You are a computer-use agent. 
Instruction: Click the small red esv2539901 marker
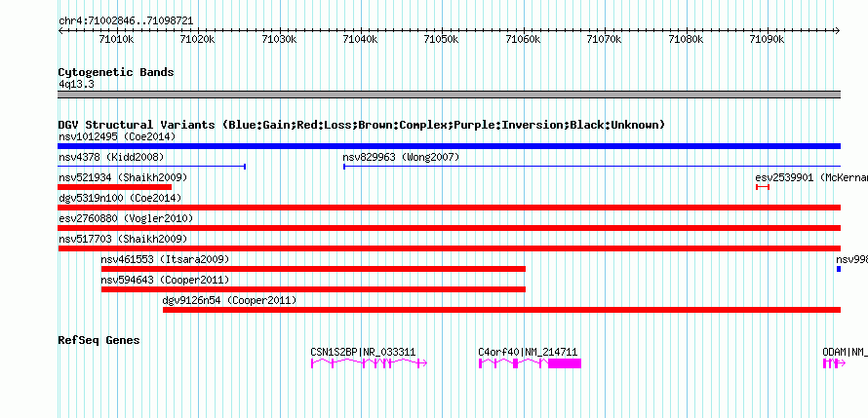pos(763,187)
